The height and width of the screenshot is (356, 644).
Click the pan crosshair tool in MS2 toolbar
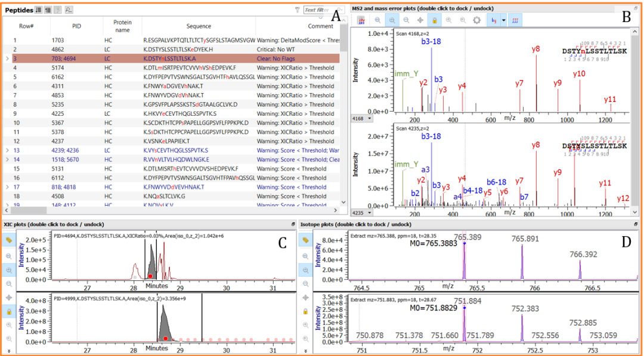coord(421,20)
